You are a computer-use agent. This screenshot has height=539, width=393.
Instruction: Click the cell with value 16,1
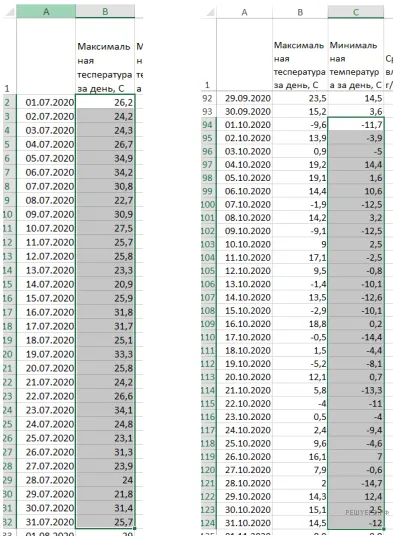pos(300,457)
